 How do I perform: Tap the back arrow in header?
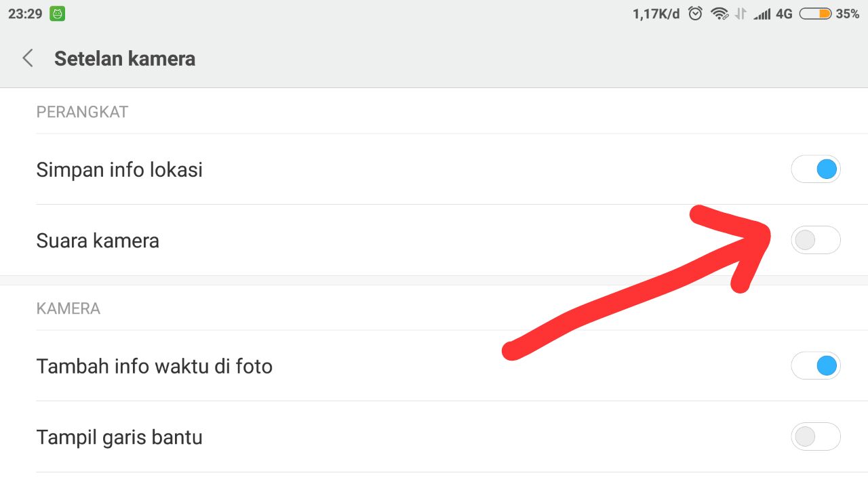pos(28,58)
